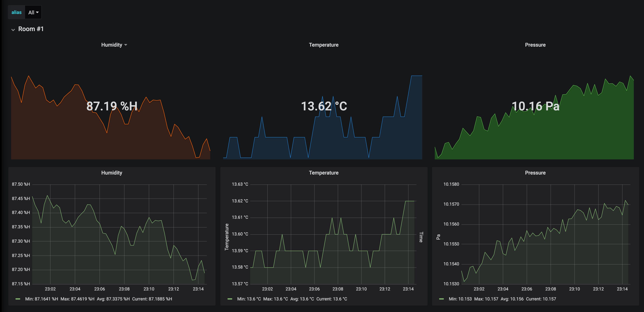The image size is (644, 312).
Task: Open bottom Temperature graph panel title
Action: coord(324,173)
